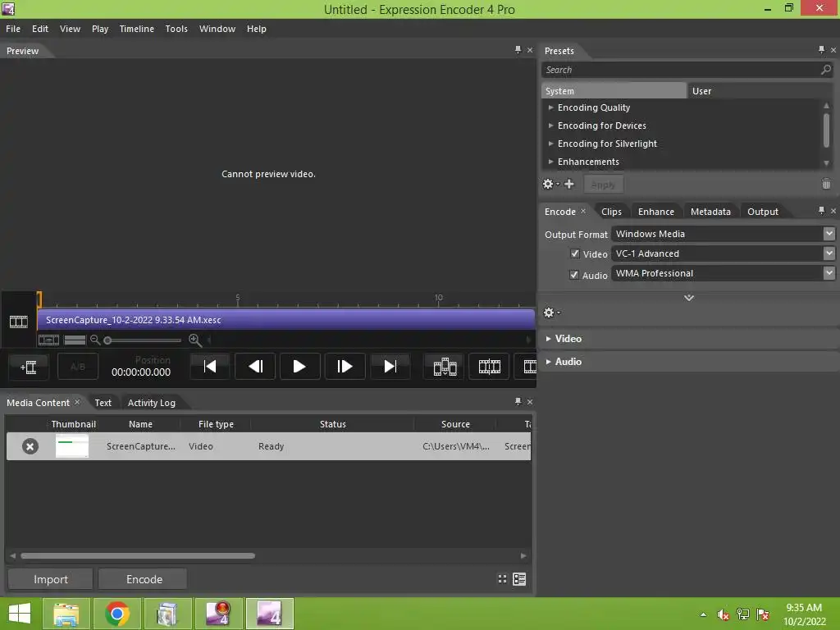
Task: Toggle the timeline thumbnail view icon
Action: pos(48,340)
